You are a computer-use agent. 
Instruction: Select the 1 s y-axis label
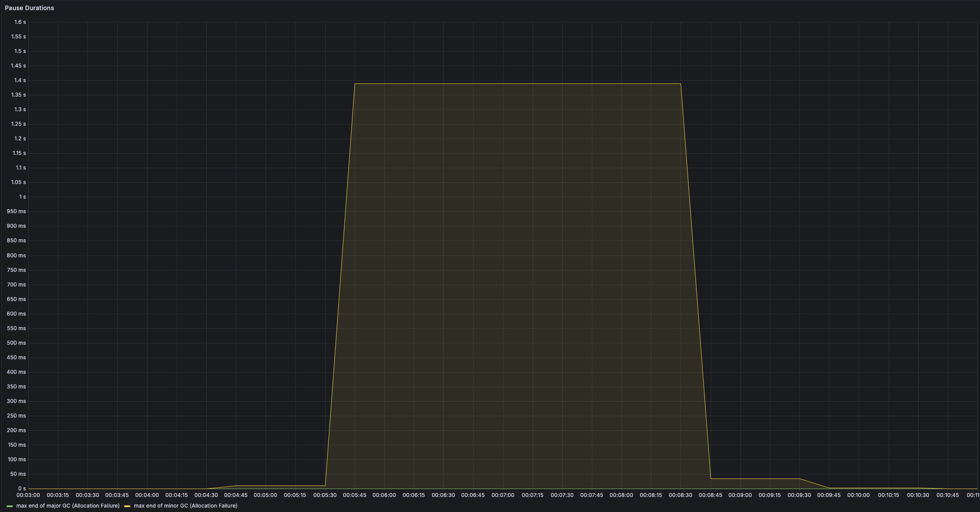(x=22, y=197)
